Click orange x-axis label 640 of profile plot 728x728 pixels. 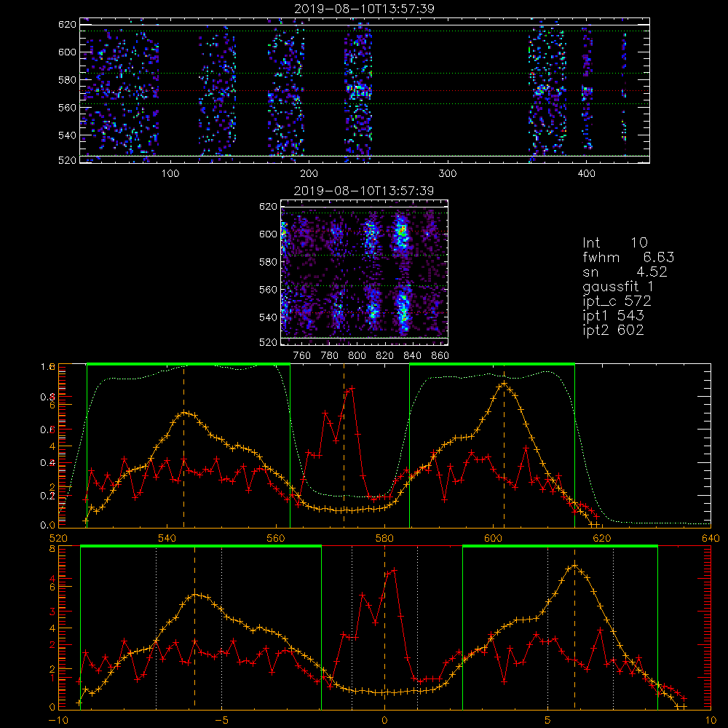tap(711, 539)
